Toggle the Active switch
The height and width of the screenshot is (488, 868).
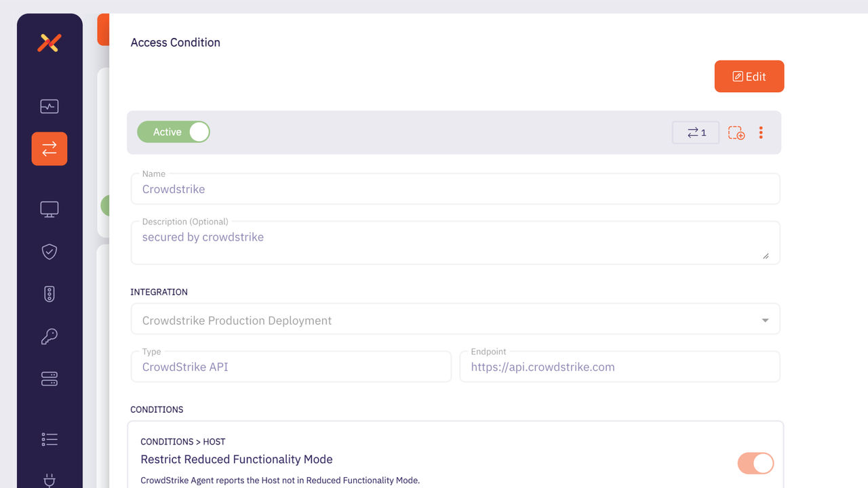tap(174, 132)
